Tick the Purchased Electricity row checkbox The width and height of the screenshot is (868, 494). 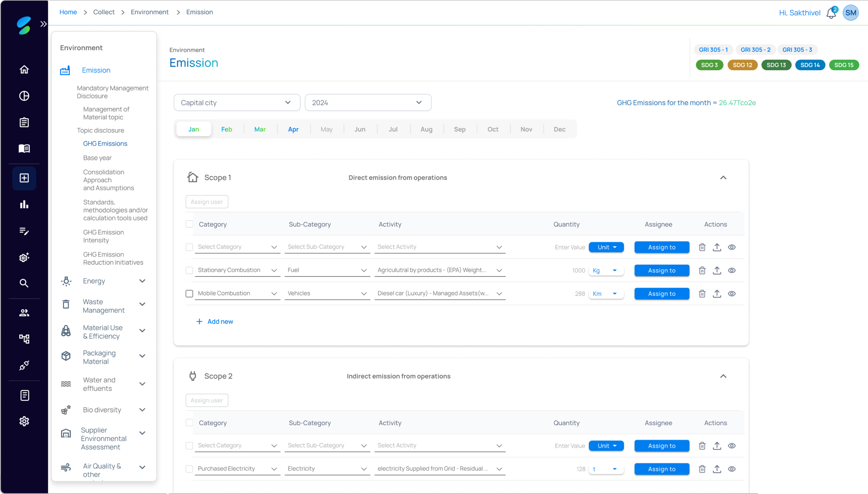(x=189, y=469)
